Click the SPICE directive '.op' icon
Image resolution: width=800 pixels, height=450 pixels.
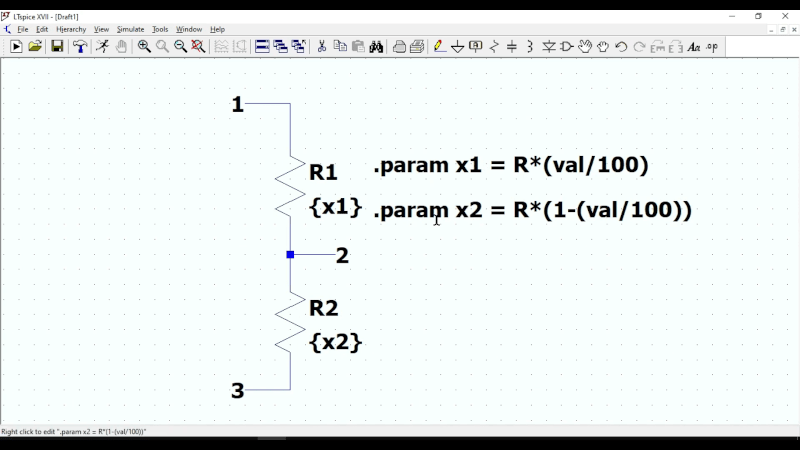(712, 47)
